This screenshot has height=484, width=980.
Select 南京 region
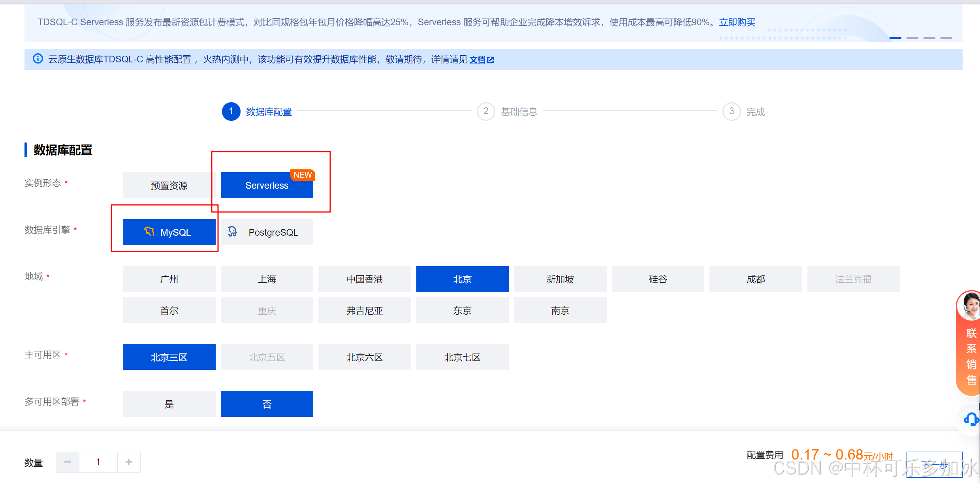(x=560, y=310)
